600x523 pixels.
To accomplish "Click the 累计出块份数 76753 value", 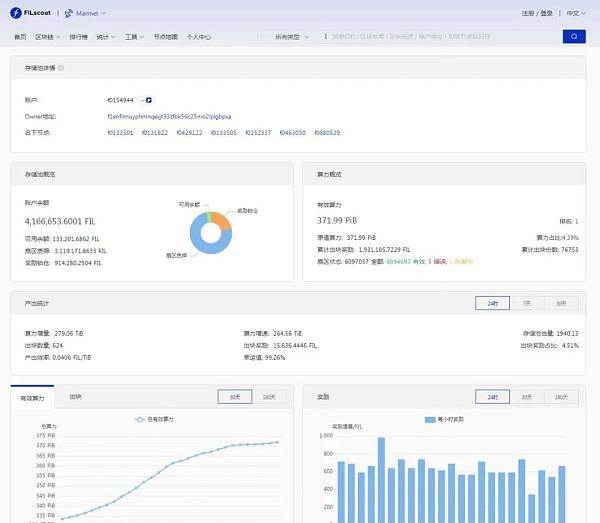I will pyautogui.click(x=569, y=249).
